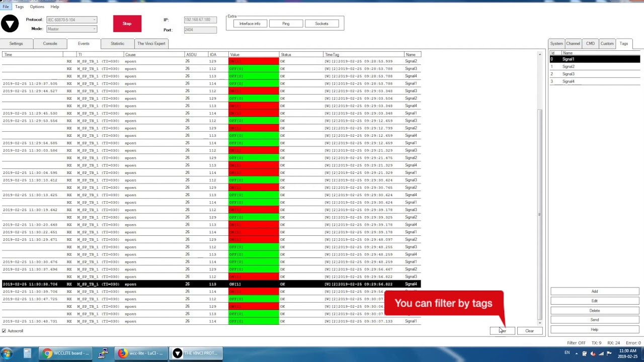This screenshot has height=362, width=644.
Task: Click the Edit tag button
Action: click(x=595, y=301)
